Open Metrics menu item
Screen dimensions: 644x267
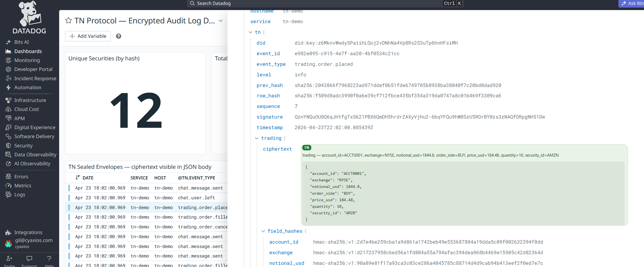[x=23, y=186]
